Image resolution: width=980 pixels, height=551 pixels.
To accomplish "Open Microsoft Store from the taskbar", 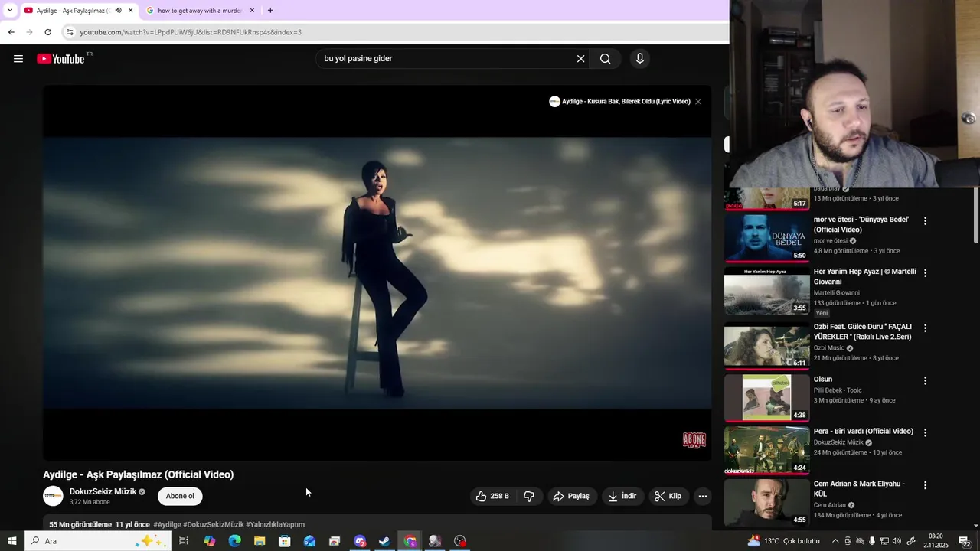I will point(285,541).
